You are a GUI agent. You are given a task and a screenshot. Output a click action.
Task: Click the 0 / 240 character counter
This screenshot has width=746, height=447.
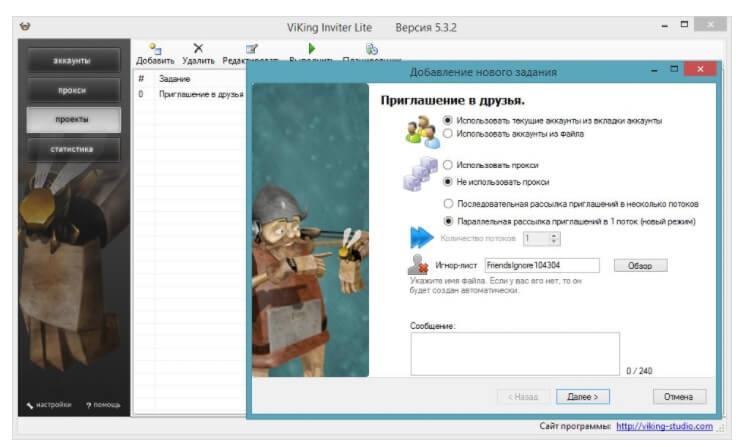[639, 371]
